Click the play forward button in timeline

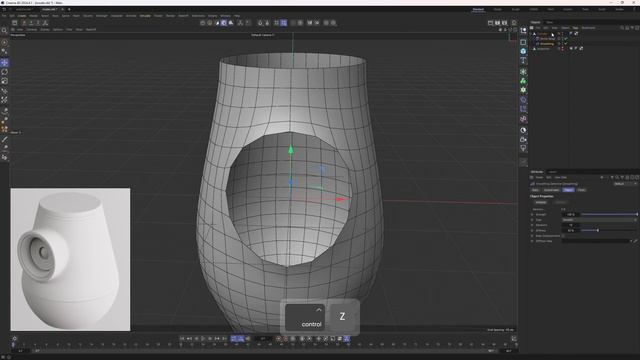203,338
